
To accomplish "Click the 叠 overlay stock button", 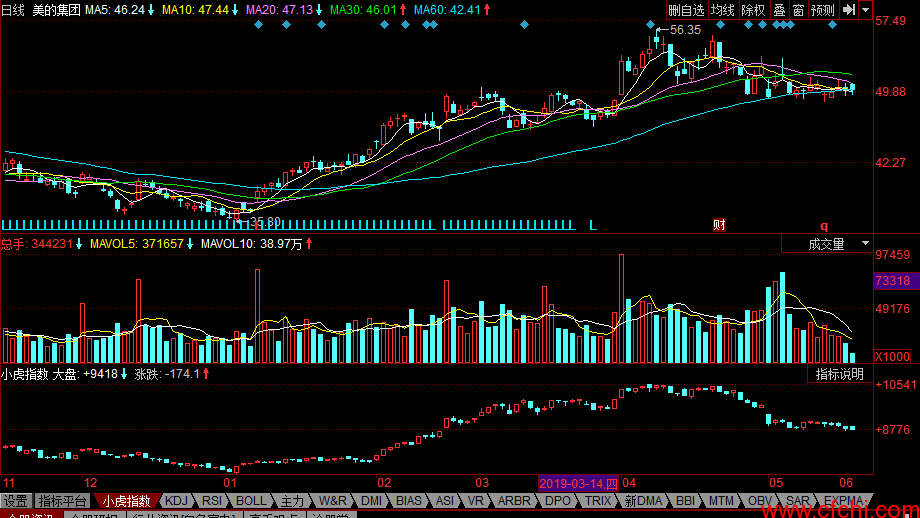I will click(779, 10).
